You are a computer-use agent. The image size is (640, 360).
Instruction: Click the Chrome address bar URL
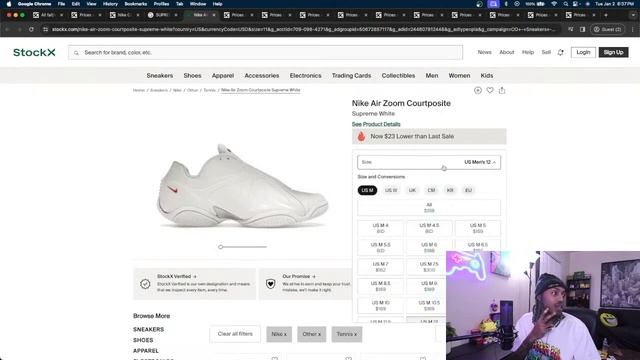(x=304, y=29)
